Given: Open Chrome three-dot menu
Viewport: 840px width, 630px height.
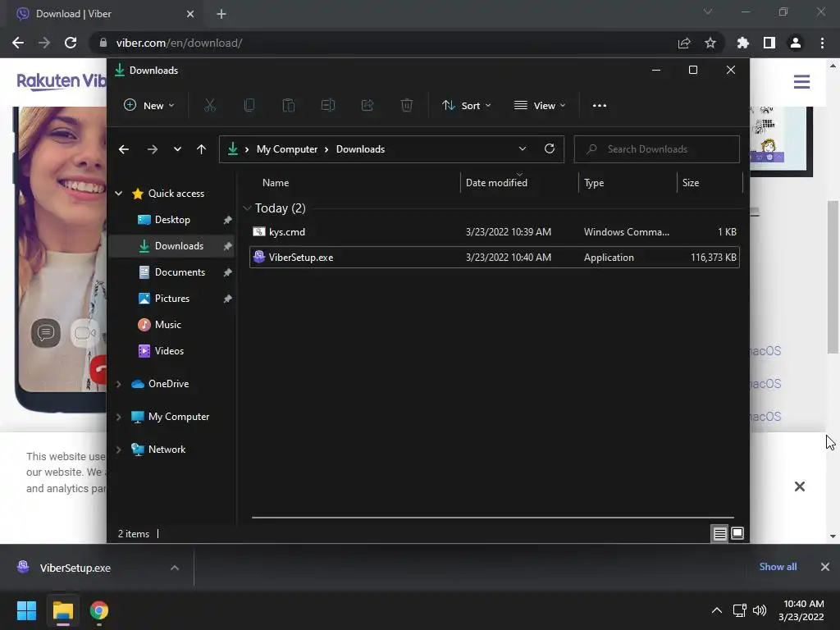Looking at the screenshot, I should (x=822, y=43).
